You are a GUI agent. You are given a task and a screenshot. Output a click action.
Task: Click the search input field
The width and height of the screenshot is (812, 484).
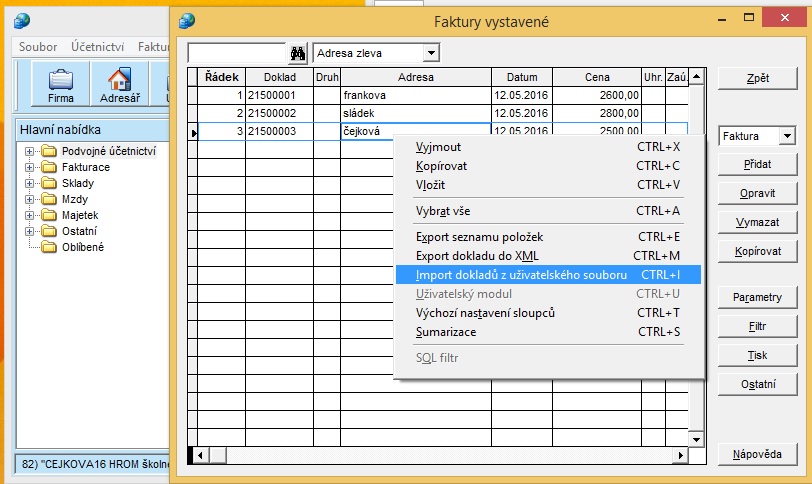coord(237,53)
